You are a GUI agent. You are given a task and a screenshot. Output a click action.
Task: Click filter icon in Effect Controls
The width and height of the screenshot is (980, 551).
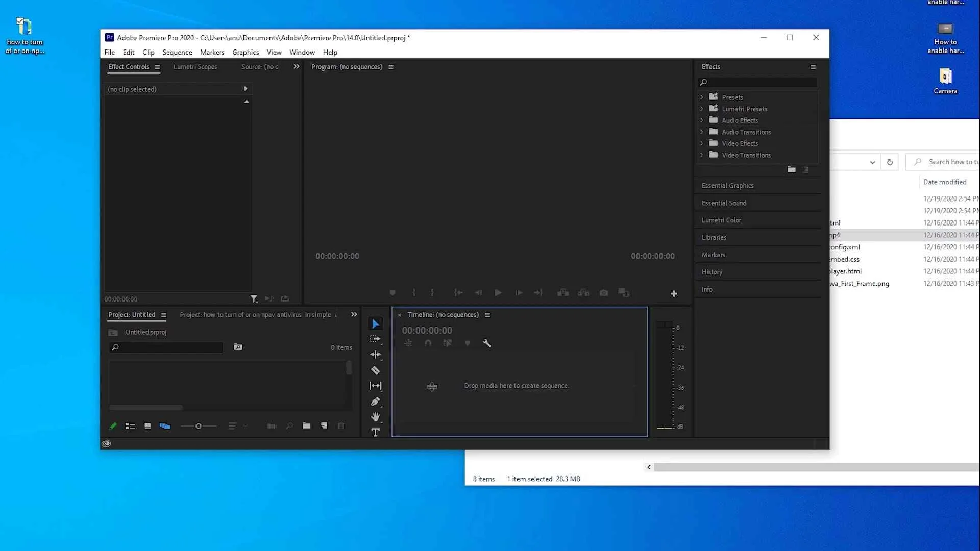[x=254, y=299]
